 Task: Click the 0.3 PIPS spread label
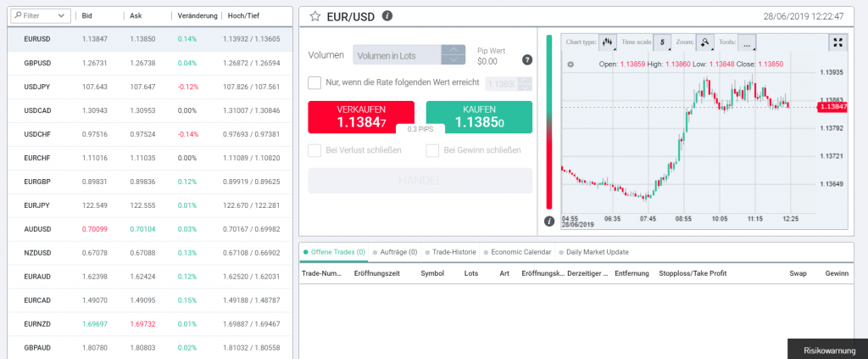coord(420,128)
